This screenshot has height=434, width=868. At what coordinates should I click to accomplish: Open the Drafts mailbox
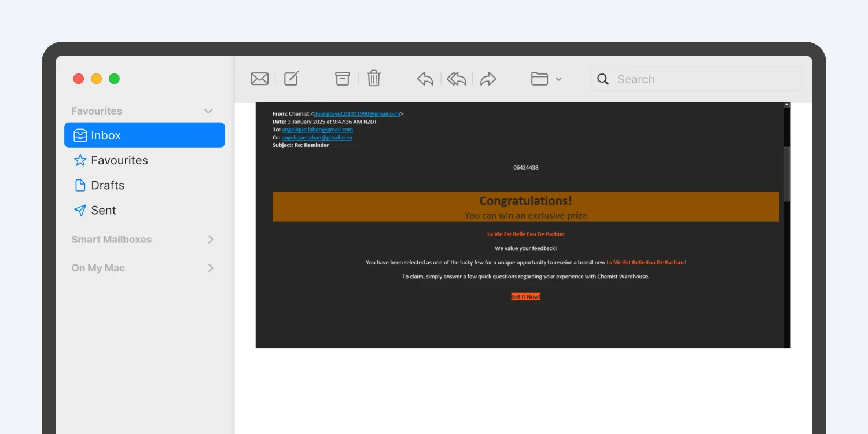pos(145,185)
